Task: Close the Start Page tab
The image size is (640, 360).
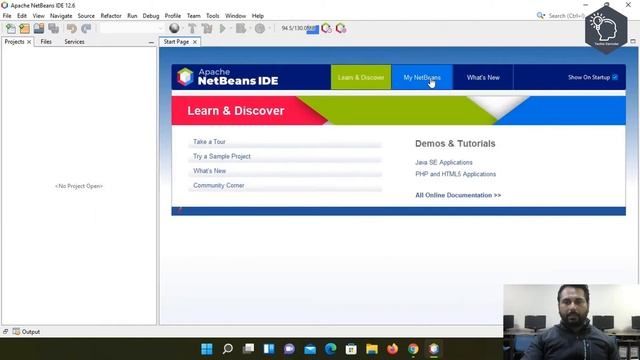Action: [195, 42]
